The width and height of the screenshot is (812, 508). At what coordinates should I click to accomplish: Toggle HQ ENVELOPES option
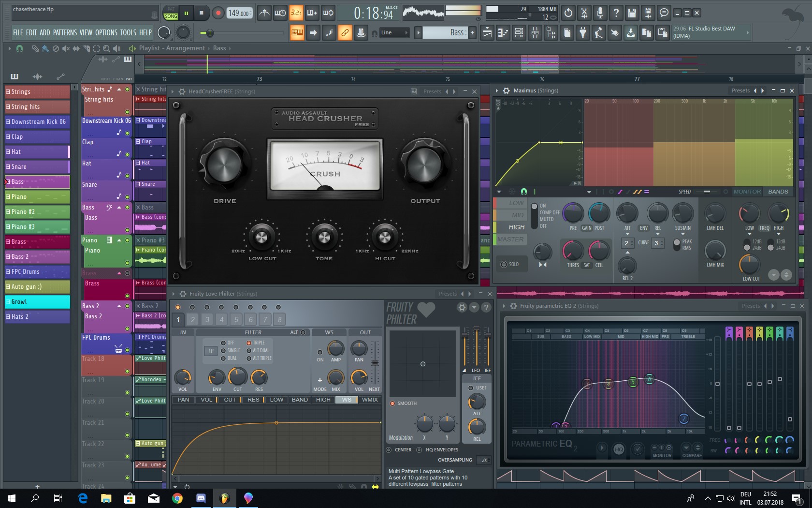tap(437, 449)
